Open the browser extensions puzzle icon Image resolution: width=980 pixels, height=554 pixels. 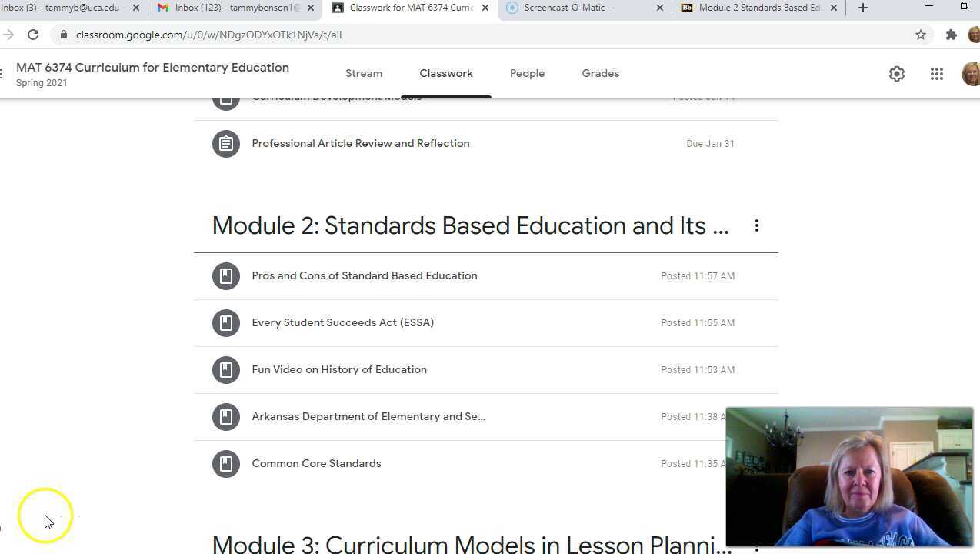click(952, 35)
